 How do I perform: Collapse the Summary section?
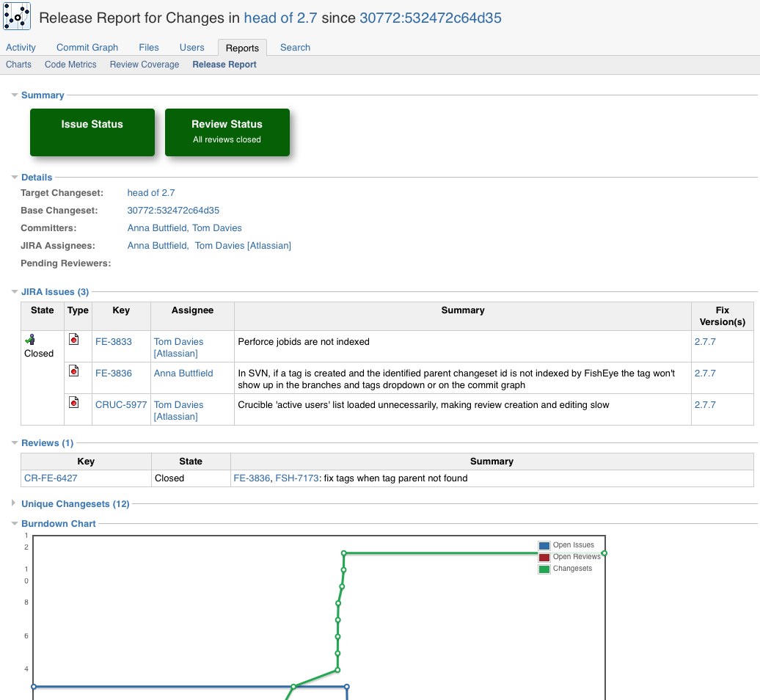[15, 95]
